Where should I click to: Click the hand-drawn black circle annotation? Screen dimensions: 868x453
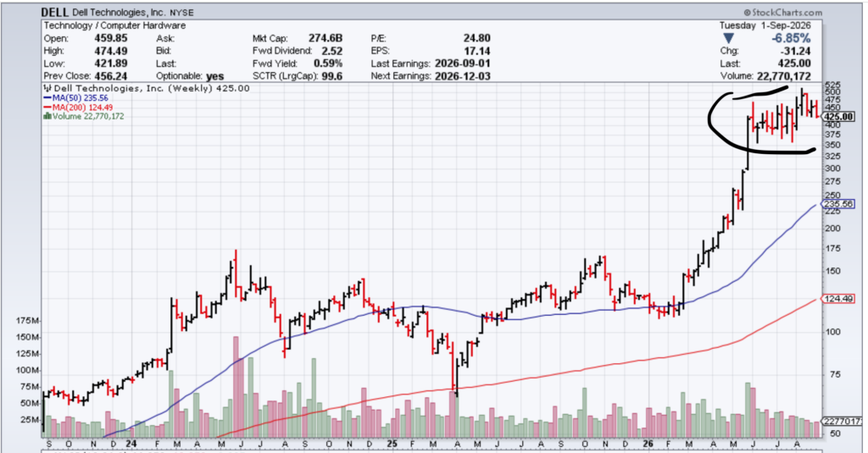[762, 119]
